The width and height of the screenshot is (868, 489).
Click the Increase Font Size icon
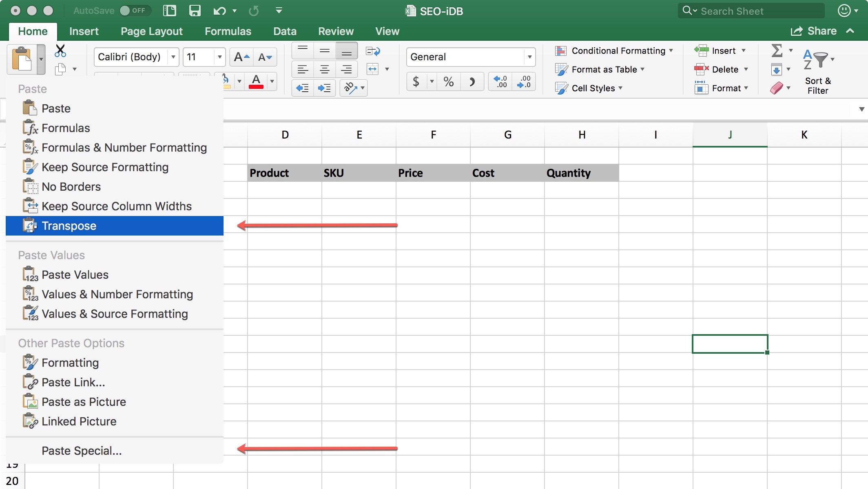point(241,57)
